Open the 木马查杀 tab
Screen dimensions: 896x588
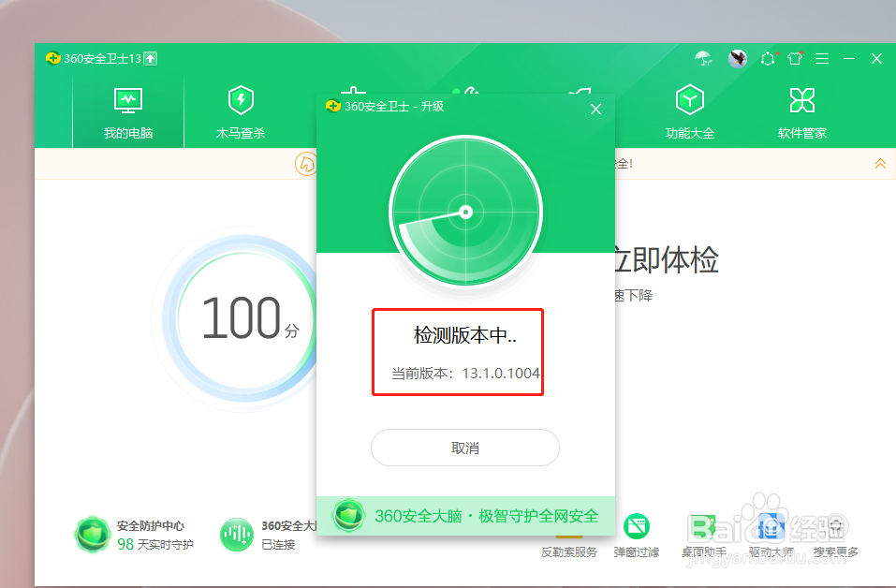(241, 112)
